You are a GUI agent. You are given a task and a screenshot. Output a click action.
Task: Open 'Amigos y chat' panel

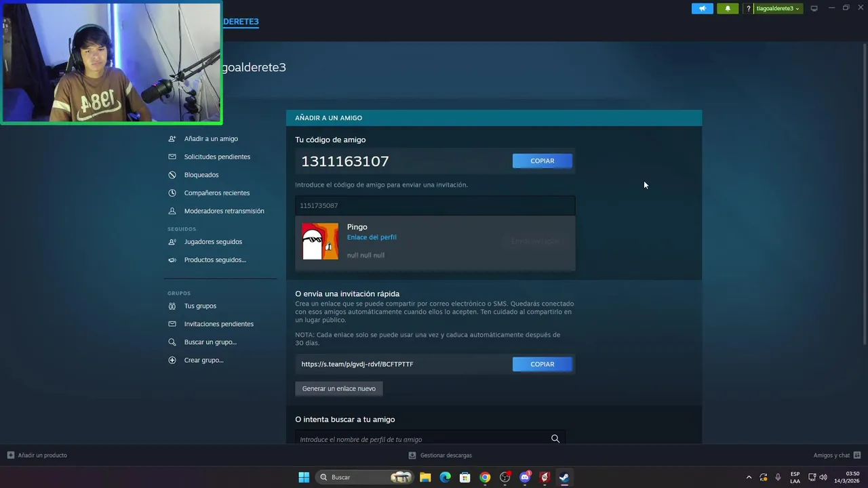(837, 455)
